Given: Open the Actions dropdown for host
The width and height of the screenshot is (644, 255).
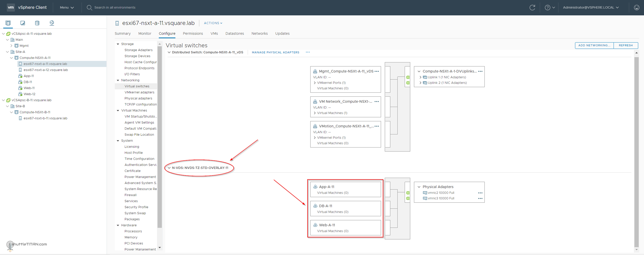Looking at the screenshot, I should click(213, 23).
